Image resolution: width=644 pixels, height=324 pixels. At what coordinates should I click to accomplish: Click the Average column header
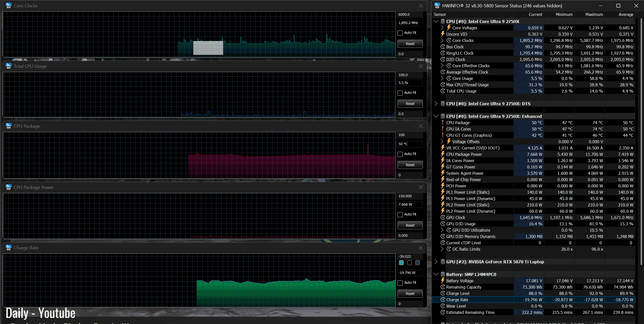tap(626, 15)
